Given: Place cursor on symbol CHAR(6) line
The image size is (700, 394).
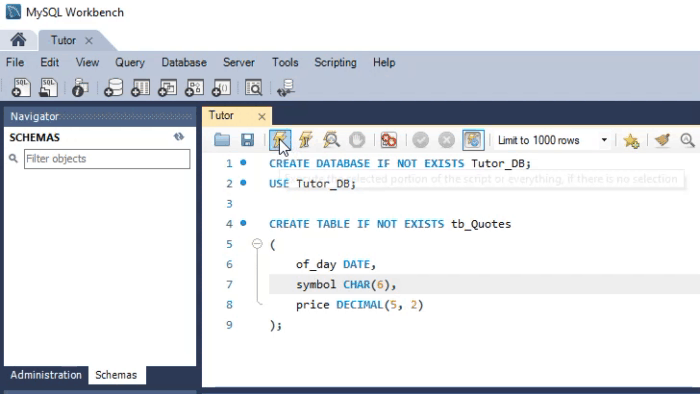Looking at the screenshot, I should coord(346,284).
